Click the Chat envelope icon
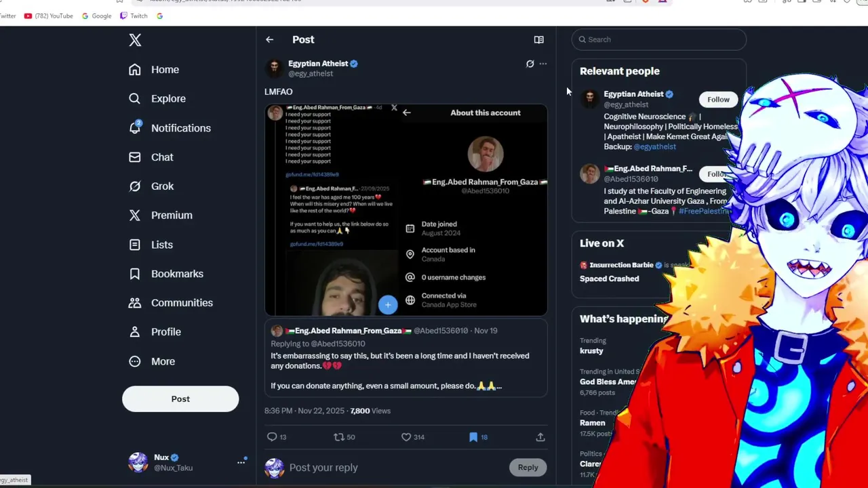Viewport: 868px width, 488px height. (135, 157)
